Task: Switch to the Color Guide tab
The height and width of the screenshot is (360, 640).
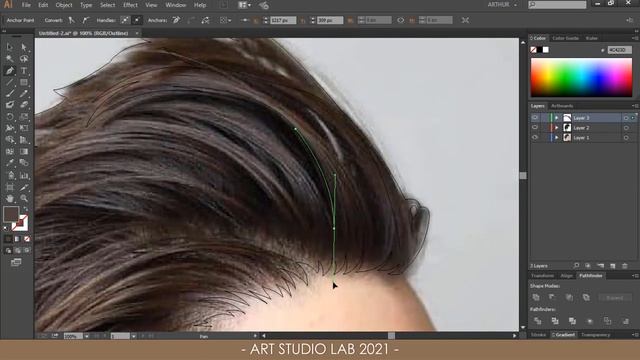Action: pyautogui.click(x=565, y=38)
